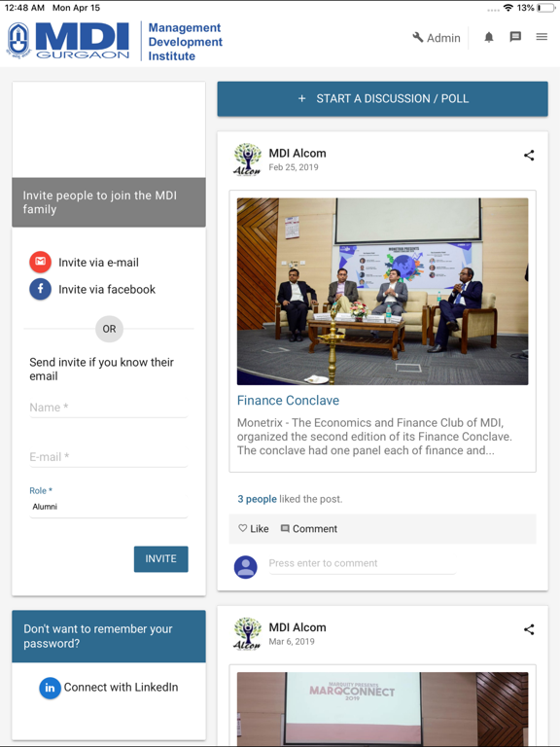The image size is (560, 747).
Task: Click the LinkedIn icon
Action: (x=50, y=688)
